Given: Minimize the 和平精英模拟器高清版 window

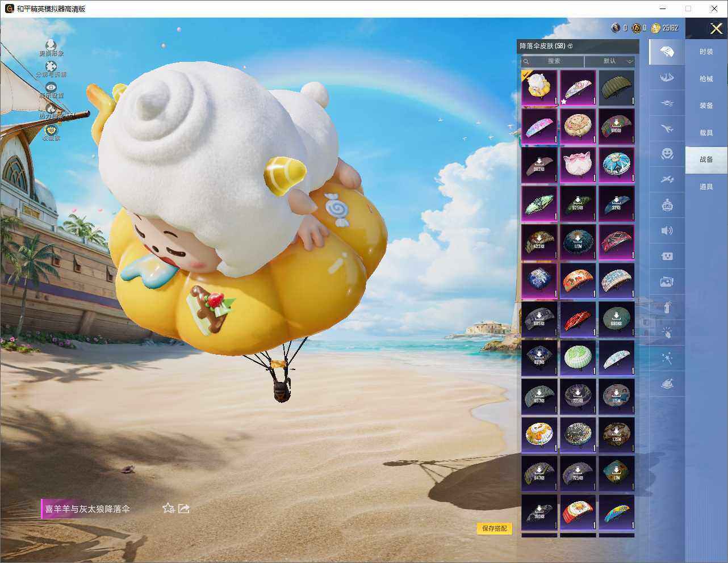Looking at the screenshot, I should [x=663, y=9].
